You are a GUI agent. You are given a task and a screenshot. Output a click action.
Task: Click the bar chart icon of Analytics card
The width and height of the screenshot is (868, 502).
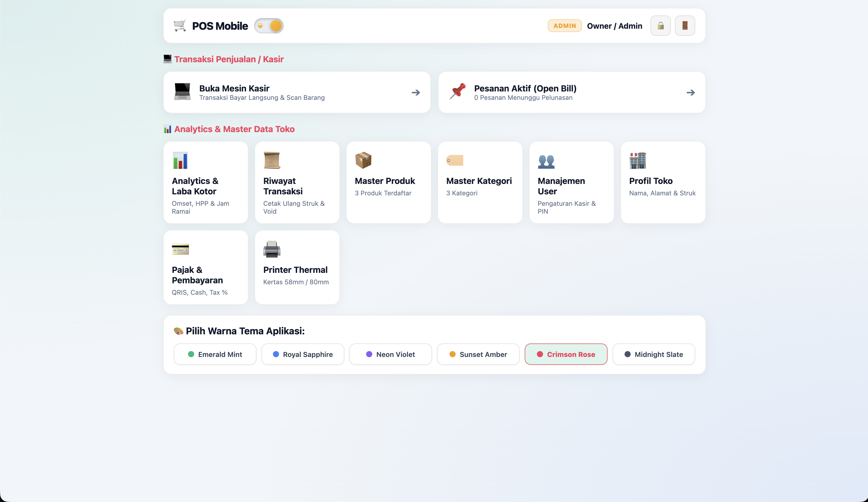tap(180, 161)
